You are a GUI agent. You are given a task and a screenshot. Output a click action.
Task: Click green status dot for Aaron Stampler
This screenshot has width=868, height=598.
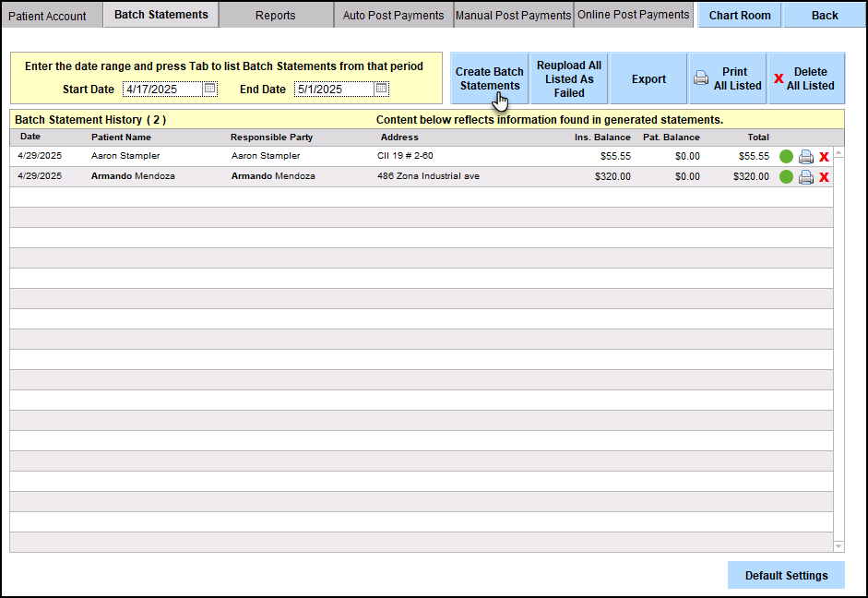pyautogui.click(x=786, y=157)
